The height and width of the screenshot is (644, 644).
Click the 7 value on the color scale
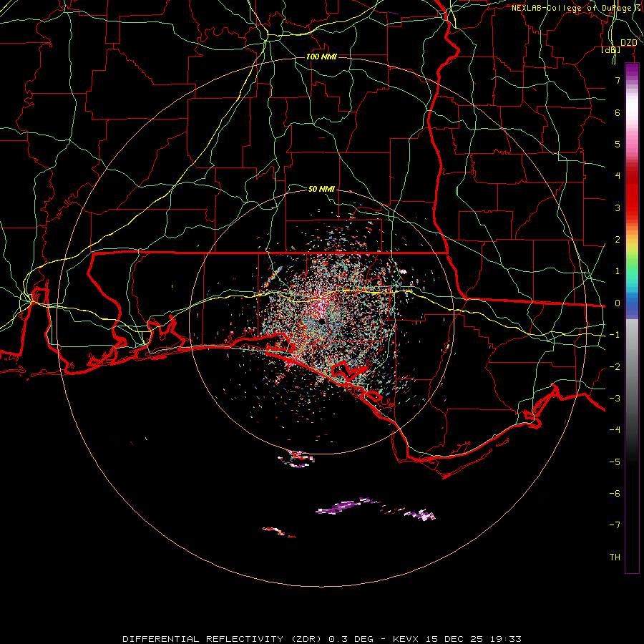[x=618, y=80]
